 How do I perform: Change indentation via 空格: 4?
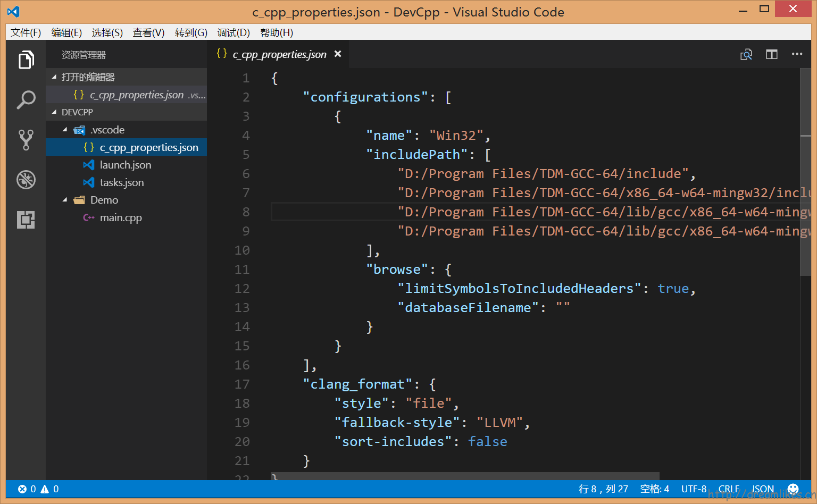(x=654, y=489)
